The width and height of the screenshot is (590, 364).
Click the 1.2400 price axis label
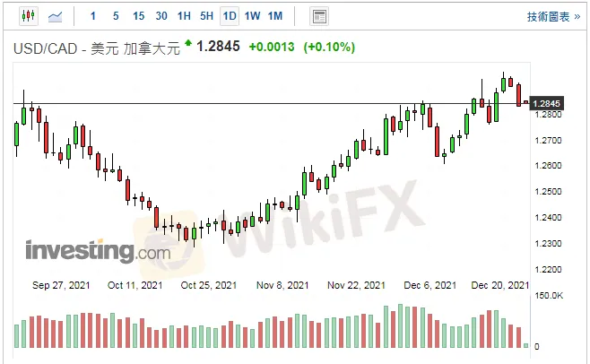click(x=548, y=218)
